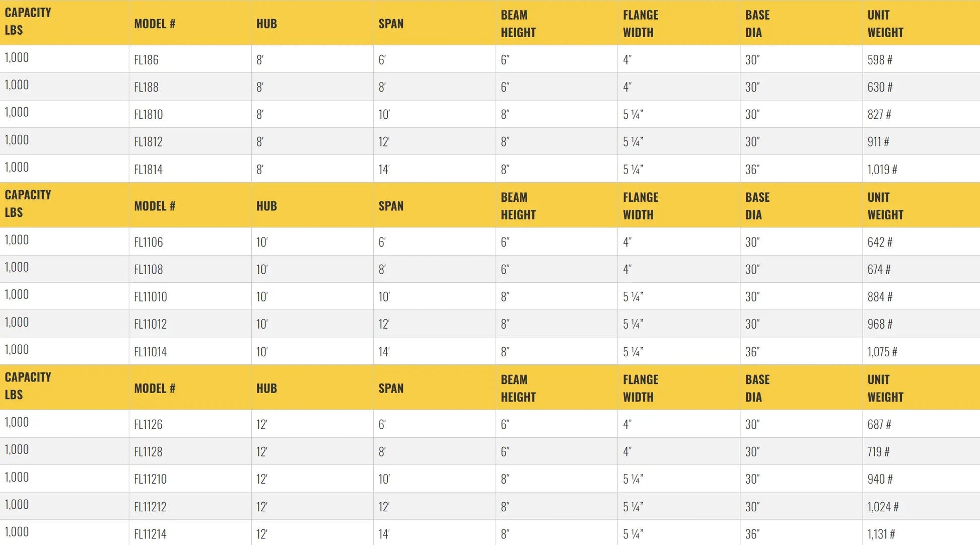This screenshot has height=545, width=980.
Task: Select the 968 # unit weight cell
Action: (x=879, y=324)
